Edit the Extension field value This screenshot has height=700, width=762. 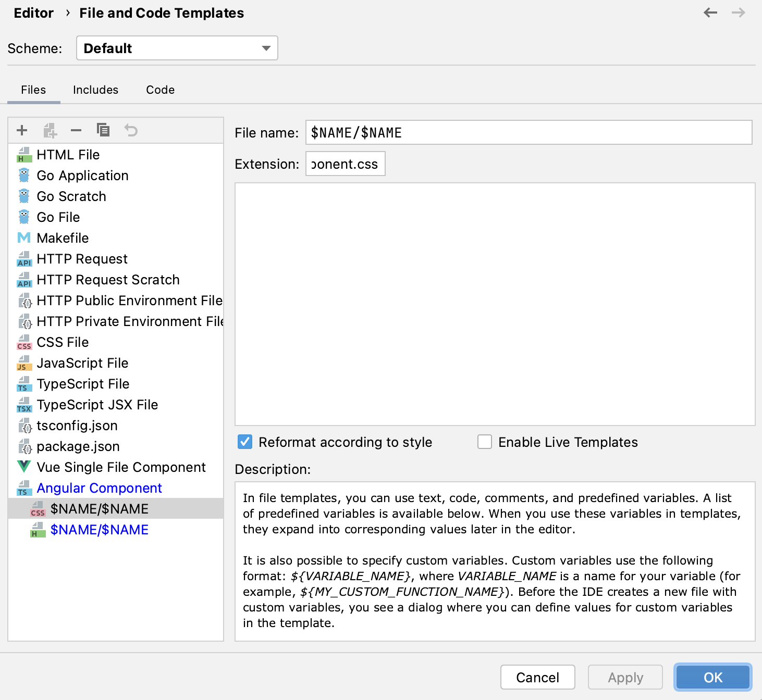tap(345, 164)
